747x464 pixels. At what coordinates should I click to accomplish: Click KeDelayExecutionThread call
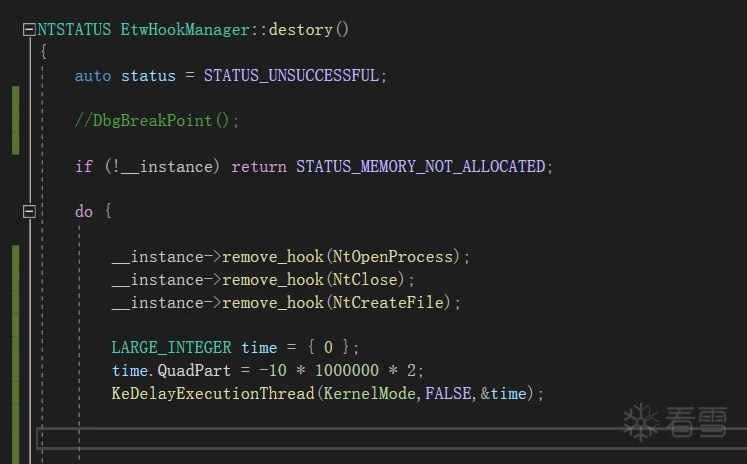click(x=213, y=393)
